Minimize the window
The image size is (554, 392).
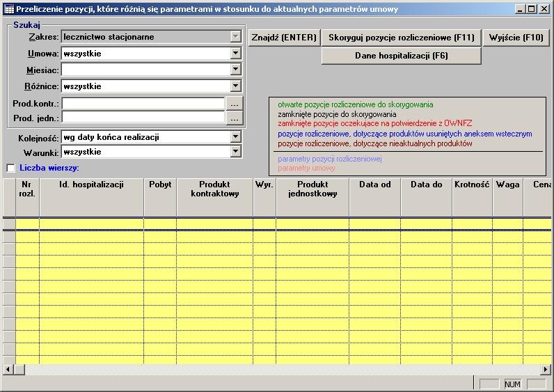click(x=519, y=9)
